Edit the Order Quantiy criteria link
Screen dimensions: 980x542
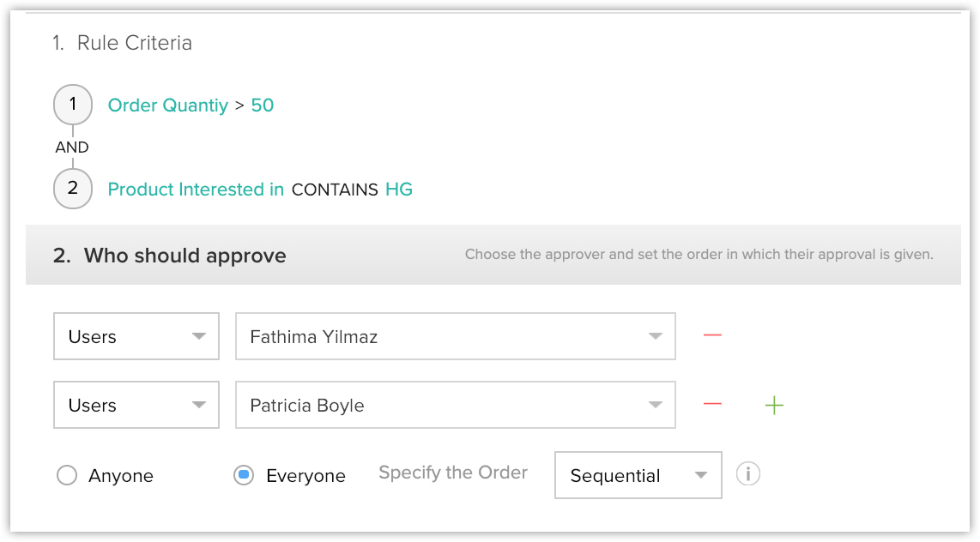[168, 105]
